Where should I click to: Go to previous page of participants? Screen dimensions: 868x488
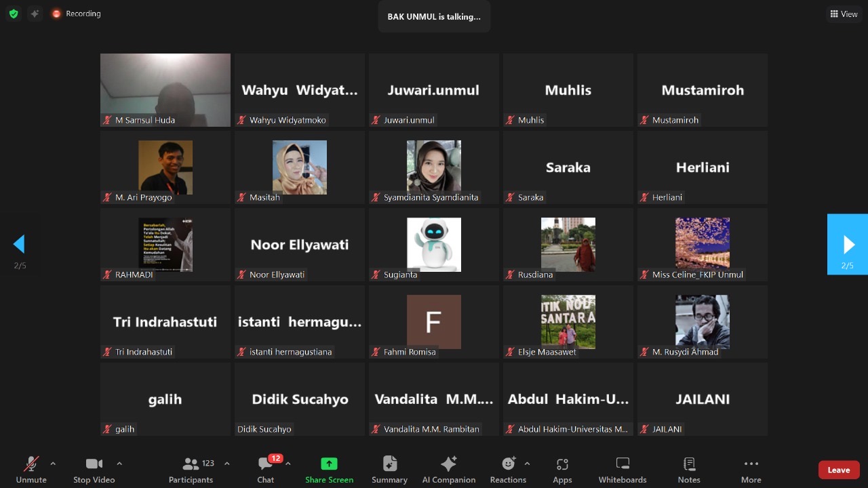19,244
